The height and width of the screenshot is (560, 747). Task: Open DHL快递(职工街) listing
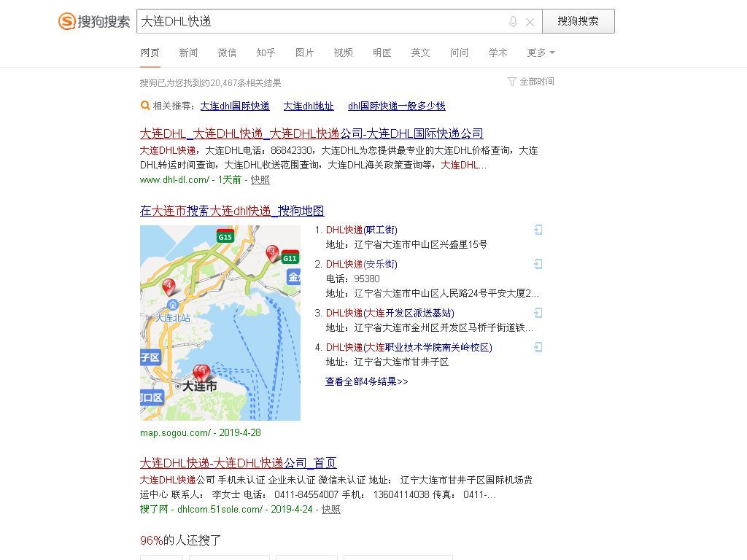pyautogui.click(x=362, y=230)
